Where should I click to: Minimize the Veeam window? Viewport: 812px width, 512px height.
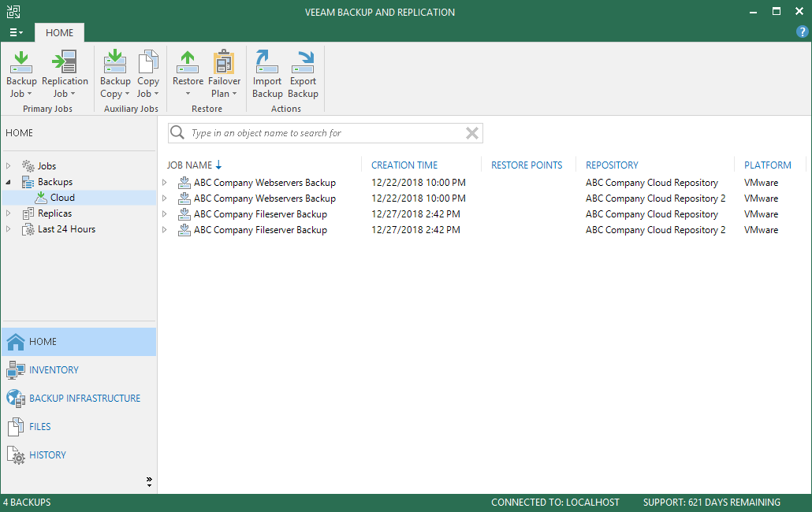pyautogui.click(x=753, y=12)
